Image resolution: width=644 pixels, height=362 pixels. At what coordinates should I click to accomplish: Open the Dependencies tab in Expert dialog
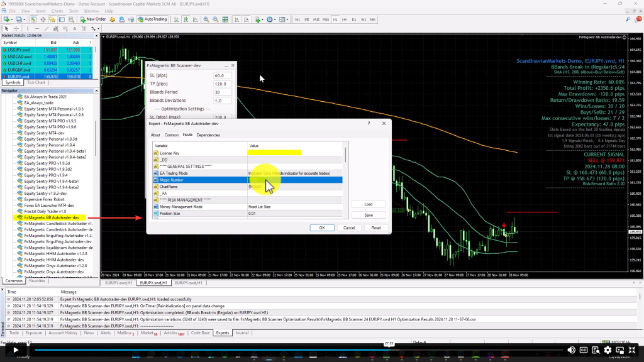point(208,135)
